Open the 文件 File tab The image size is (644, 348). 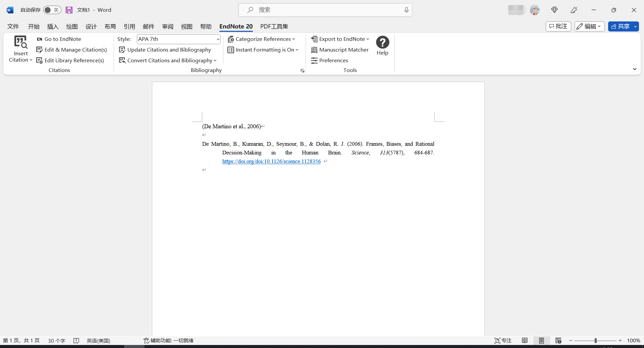coord(13,26)
